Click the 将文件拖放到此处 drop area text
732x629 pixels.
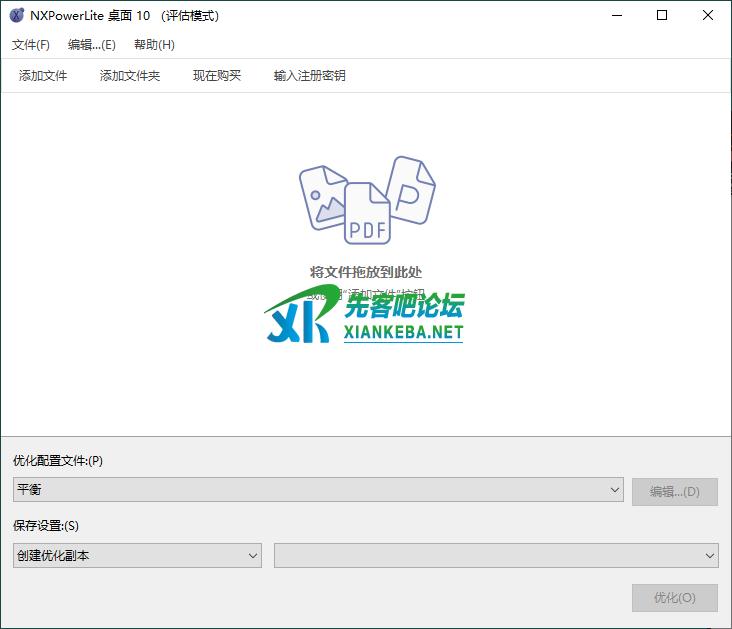click(366, 272)
